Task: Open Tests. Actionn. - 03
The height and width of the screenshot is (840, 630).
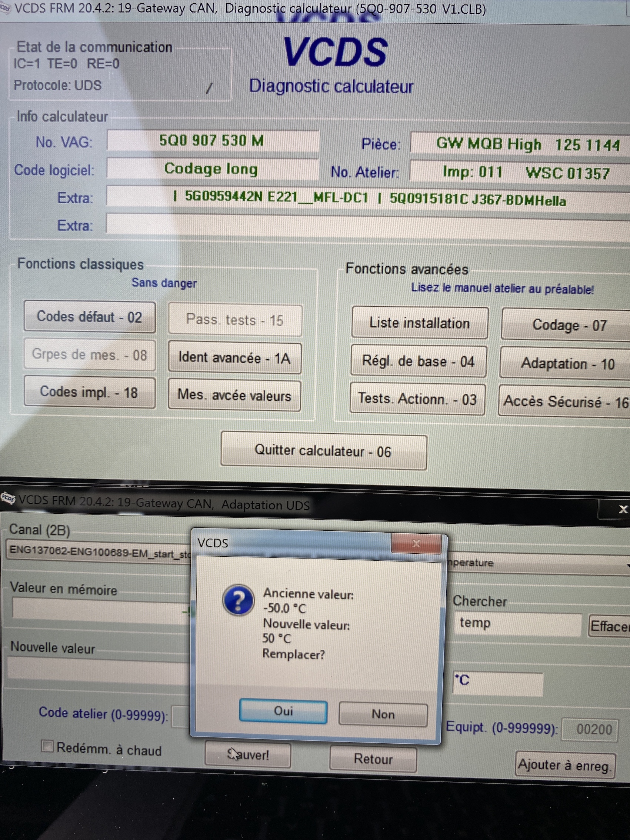Action: point(417,399)
